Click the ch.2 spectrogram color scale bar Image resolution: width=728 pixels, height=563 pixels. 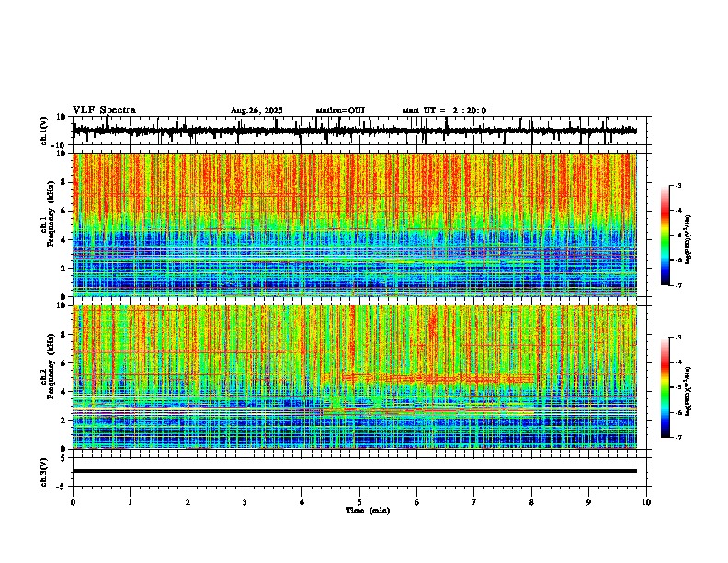(665, 387)
